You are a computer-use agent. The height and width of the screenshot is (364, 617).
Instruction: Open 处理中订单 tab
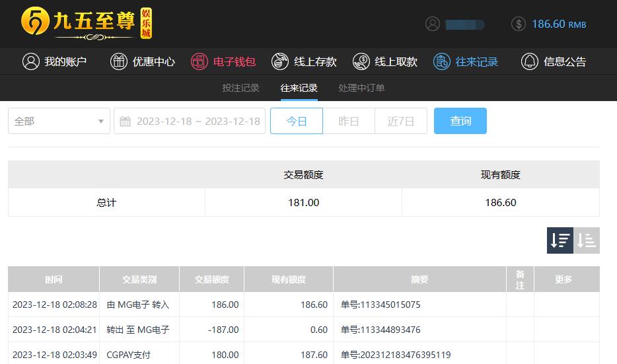tap(361, 88)
